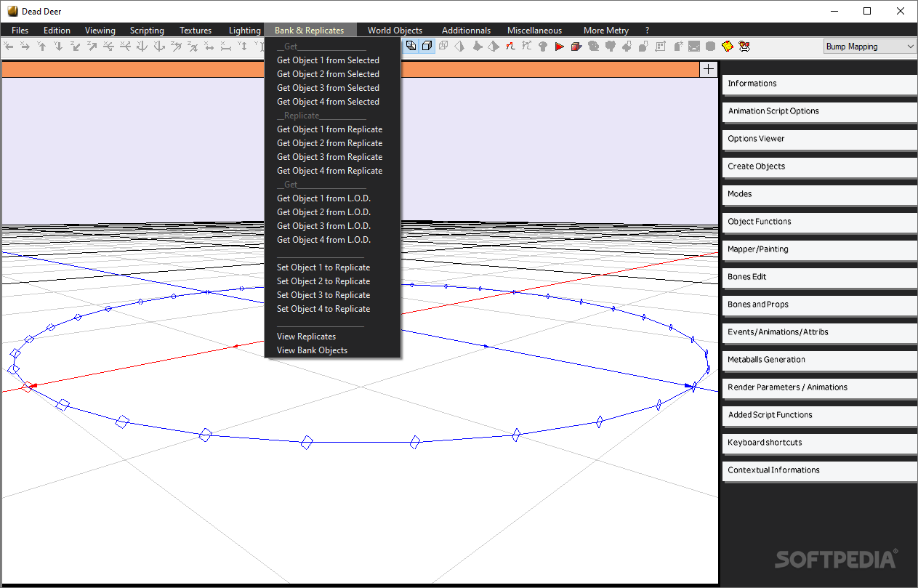Expand the Object Functions panel
918x588 pixels.
point(819,222)
